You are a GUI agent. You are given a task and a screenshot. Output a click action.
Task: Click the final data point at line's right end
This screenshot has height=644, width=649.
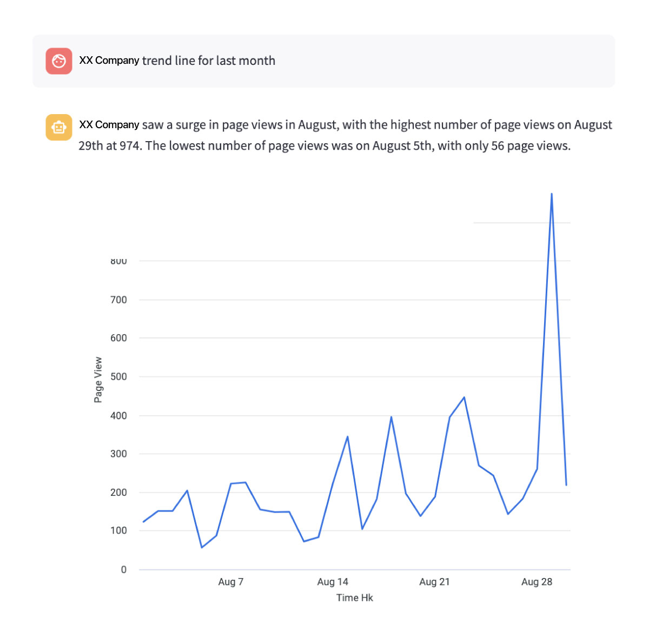pyautogui.click(x=566, y=485)
